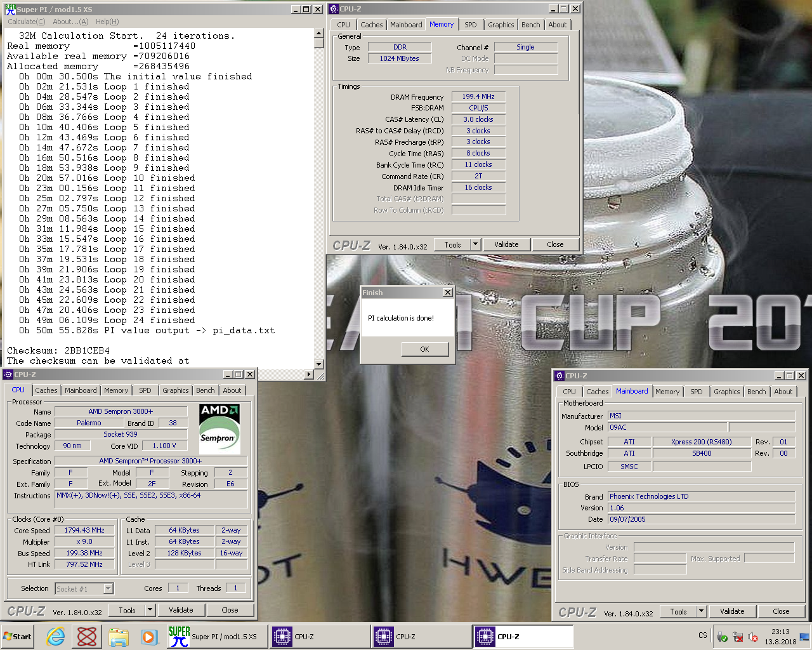This screenshot has height=650, width=812.
Task: Click BIOS Date field 09/07/2005
Action: click(701, 519)
